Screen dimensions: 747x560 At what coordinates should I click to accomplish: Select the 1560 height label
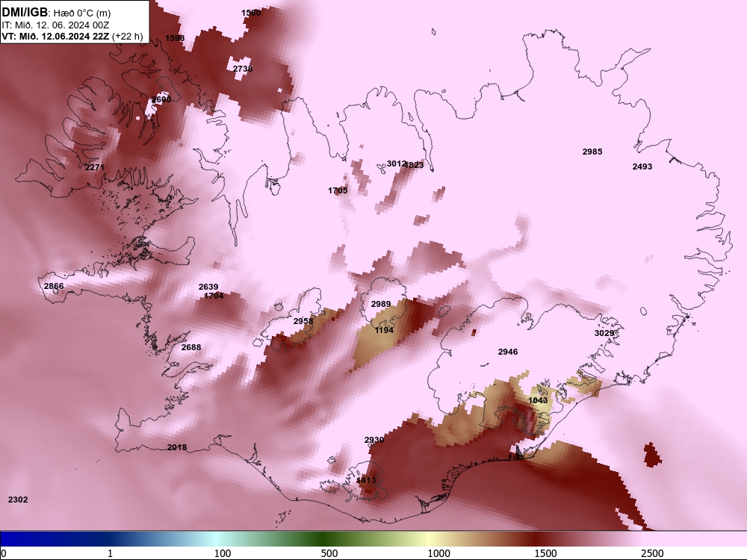pyautogui.click(x=251, y=13)
